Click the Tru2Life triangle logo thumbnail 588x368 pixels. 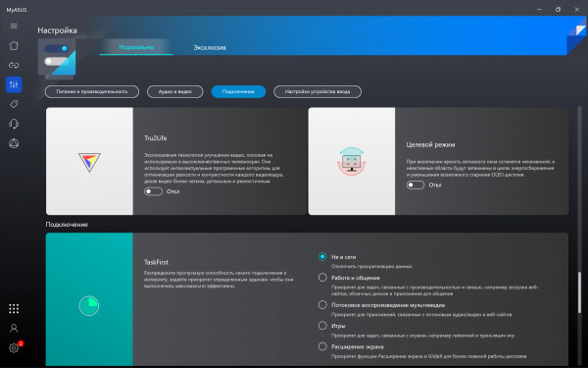click(89, 162)
